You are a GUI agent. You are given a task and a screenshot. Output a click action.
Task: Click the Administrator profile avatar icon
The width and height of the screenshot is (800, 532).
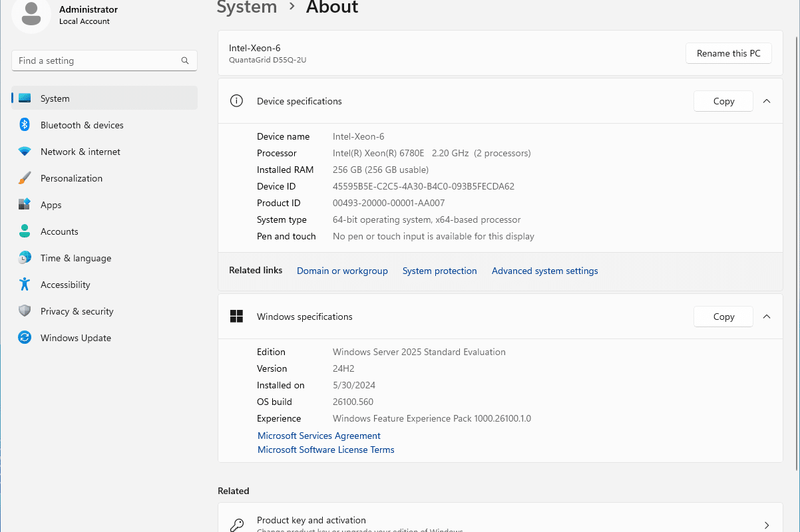tap(31, 15)
